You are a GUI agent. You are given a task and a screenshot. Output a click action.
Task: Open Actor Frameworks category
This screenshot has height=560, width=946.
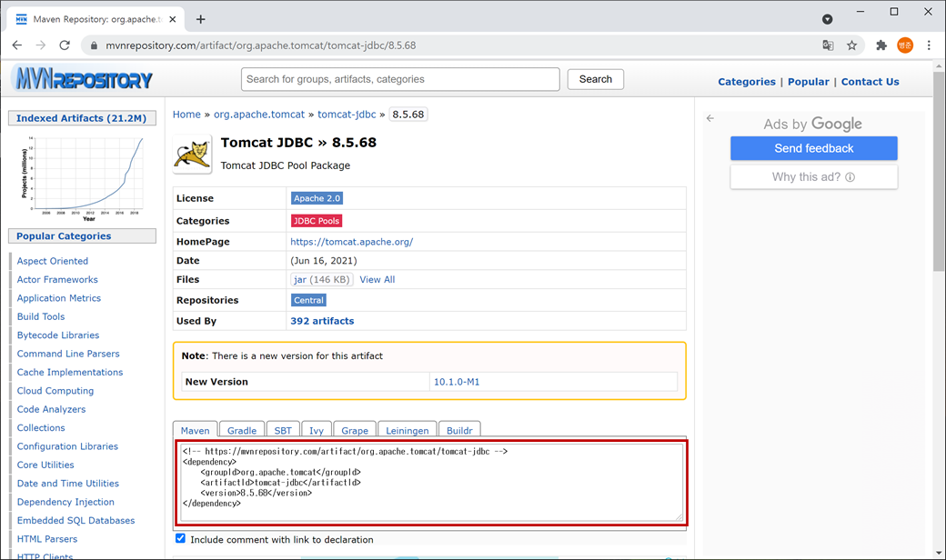57,280
